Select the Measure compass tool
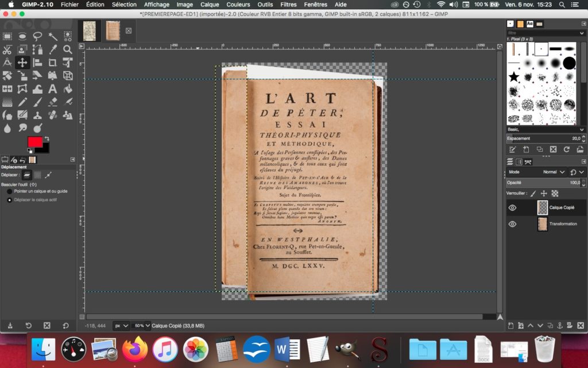Image resolution: width=588 pixels, height=368 pixels. pyautogui.click(x=7, y=62)
